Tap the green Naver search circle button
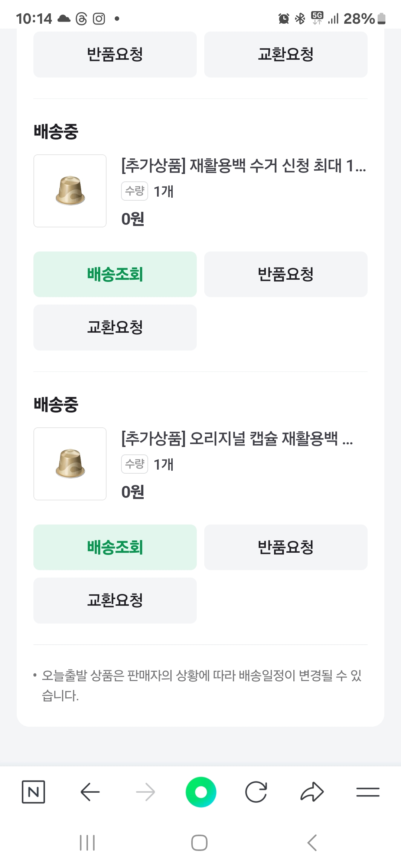The image size is (401, 868). pos(201,792)
